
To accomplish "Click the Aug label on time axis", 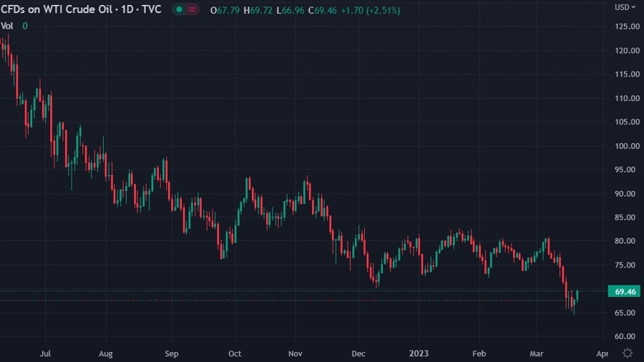I will (106, 353).
